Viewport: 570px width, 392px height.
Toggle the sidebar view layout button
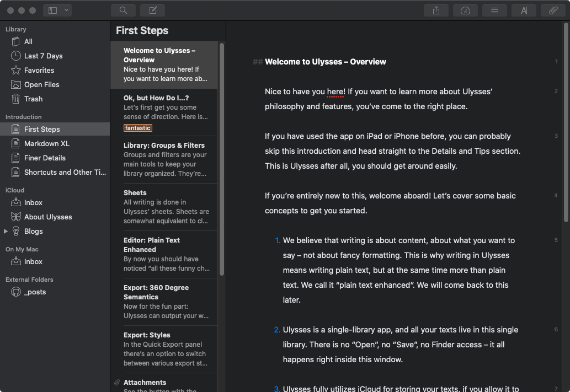click(x=53, y=10)
